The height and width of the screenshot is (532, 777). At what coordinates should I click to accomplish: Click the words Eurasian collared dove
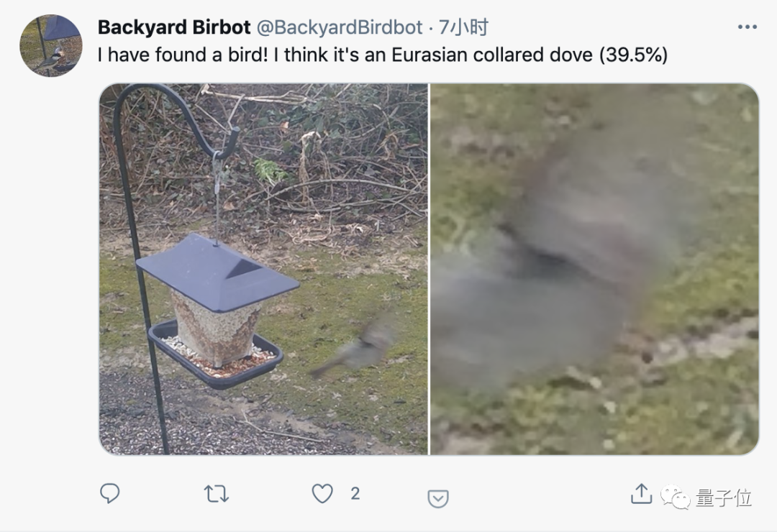point(492,55)
